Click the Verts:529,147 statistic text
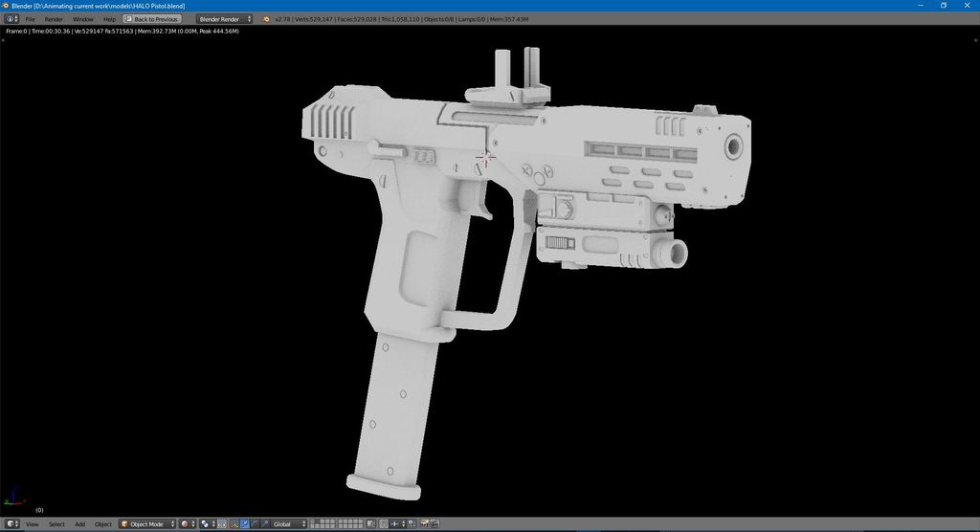Viewport: 980px width, 532px height. [x=314, y=19]
